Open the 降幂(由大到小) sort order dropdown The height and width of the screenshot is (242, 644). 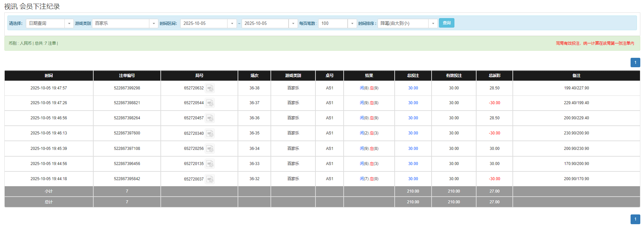[x=433, y=24]
